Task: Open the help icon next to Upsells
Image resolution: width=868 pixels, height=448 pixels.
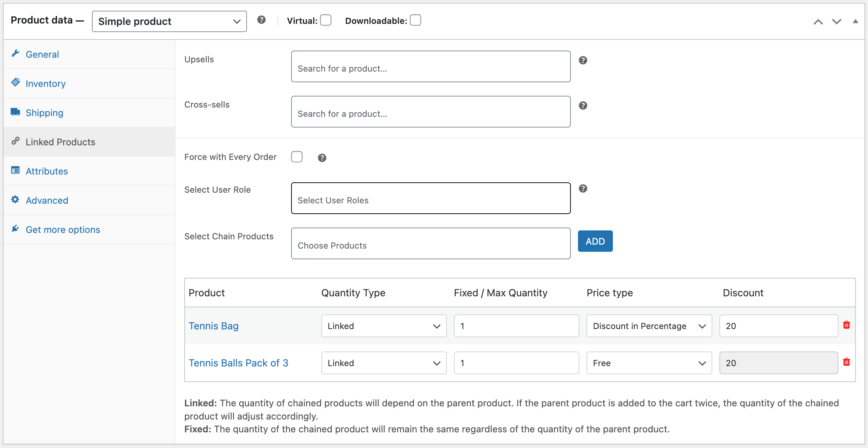Action: [x=583, y=60]
